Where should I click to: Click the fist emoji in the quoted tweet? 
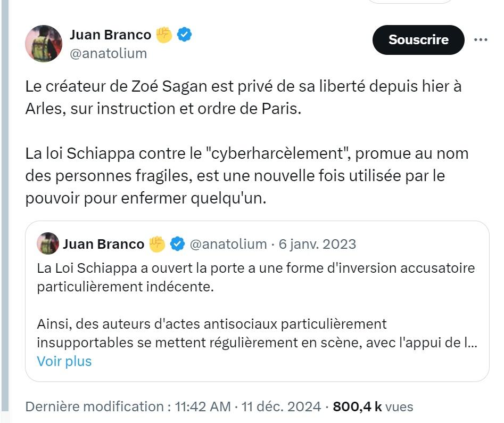pos(157,244)
